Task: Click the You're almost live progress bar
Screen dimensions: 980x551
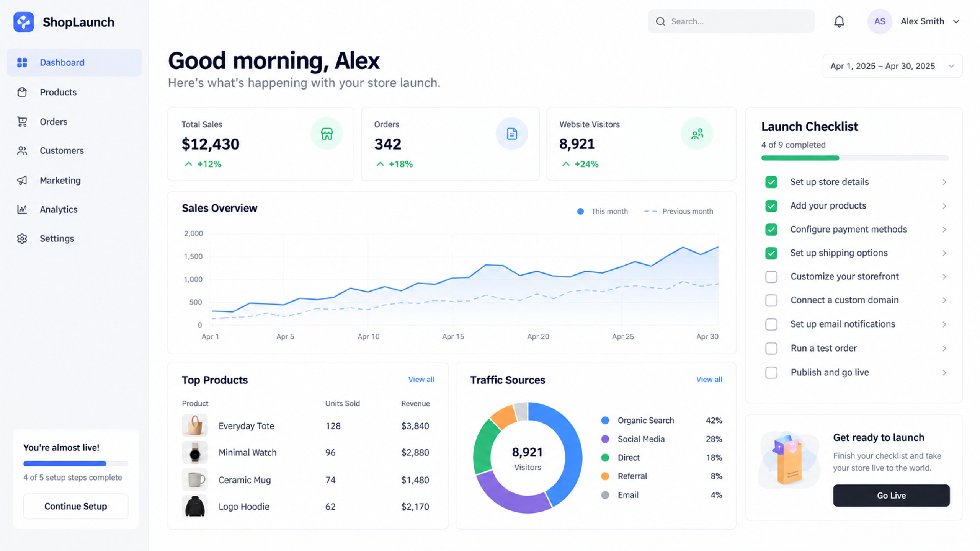Action: pyautogui.click(x=76, y=464)
